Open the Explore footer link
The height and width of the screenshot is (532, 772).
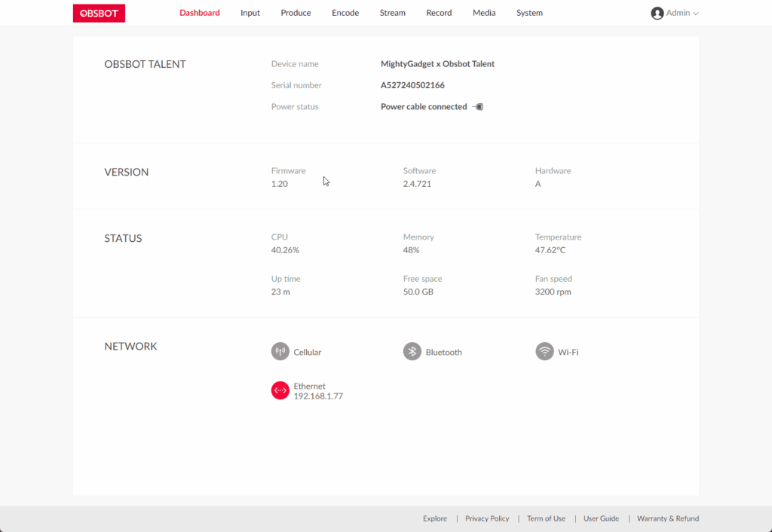(x=435, y=518)
